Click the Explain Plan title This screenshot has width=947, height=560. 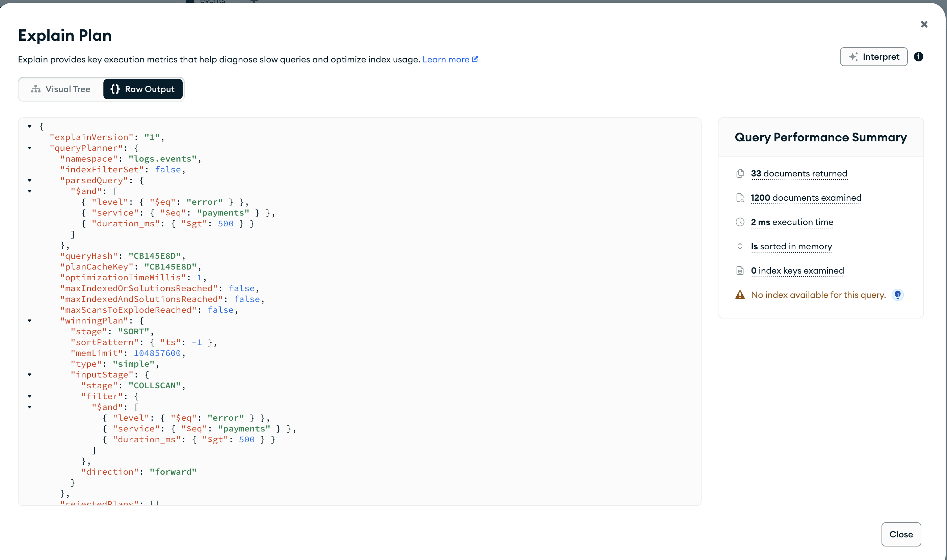[65, 35]
